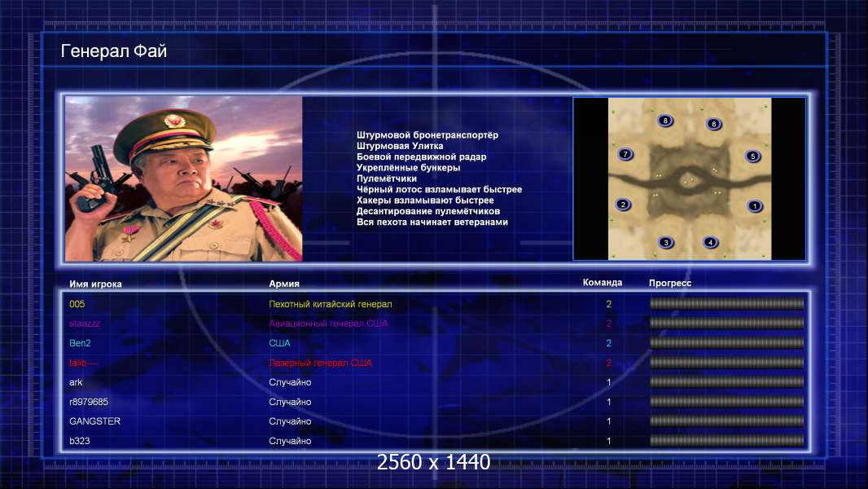Click loading progress bar for ark
This screenshot has height=489, width=868.
(727, 381)
